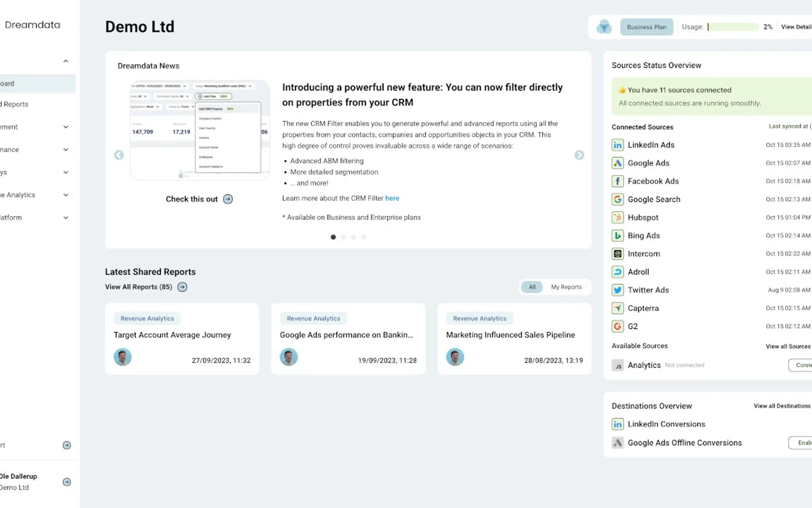Open the highlighted dashboard sidebar item

(x=38, y=84)
